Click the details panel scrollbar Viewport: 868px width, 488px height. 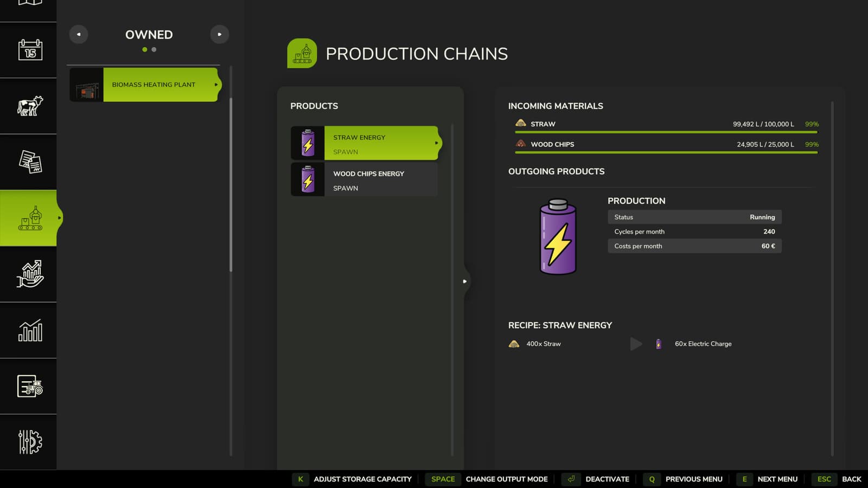coord(832,278)
